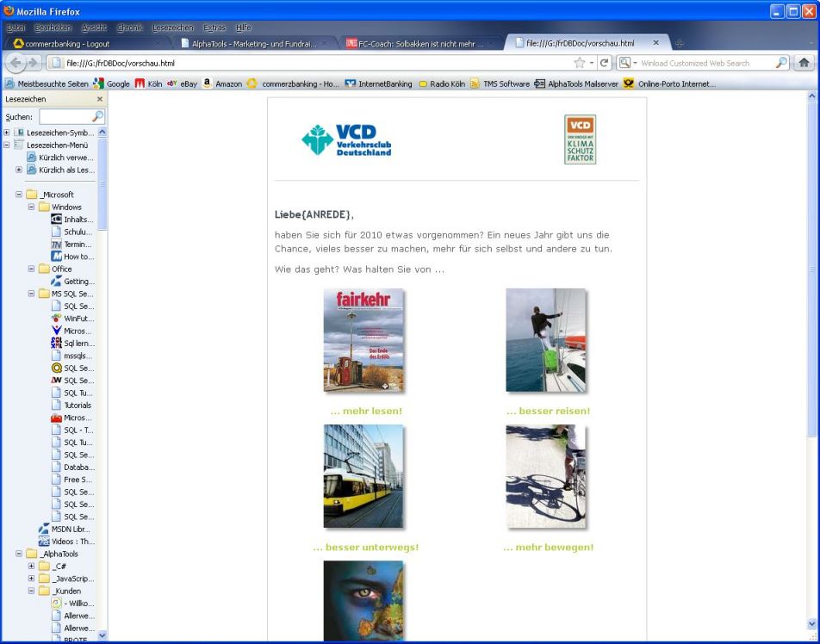
Task: Open 'Videos : Th...' bookmark
Action: [66, 542]
